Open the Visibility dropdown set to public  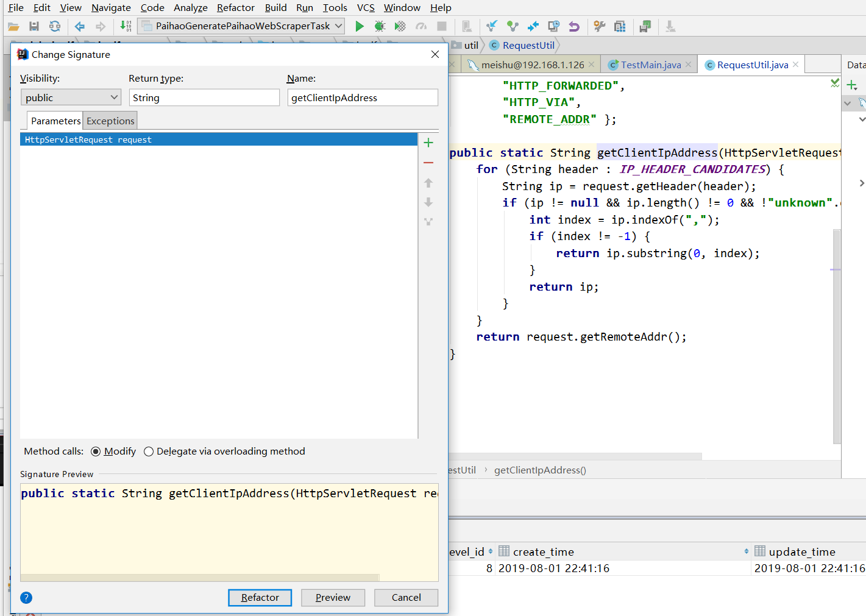click(71, 97)
